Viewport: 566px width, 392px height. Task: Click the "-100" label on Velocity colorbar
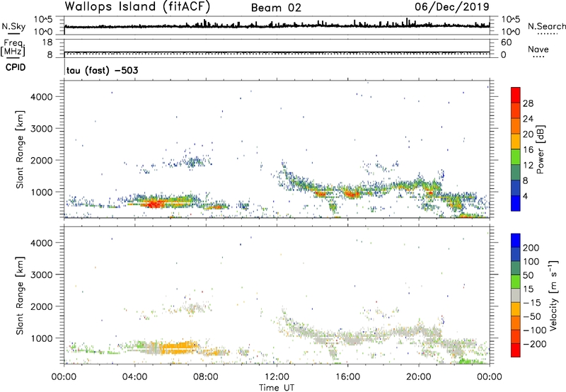[x=534, y=330]
